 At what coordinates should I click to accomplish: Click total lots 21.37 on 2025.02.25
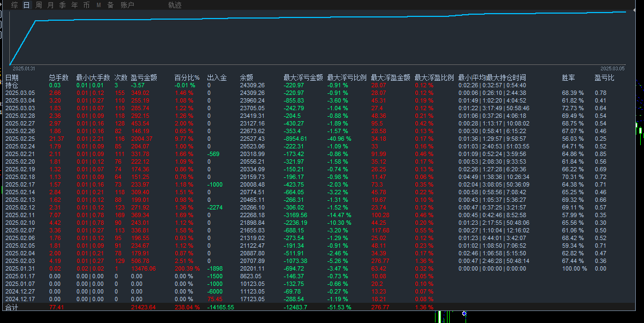click(56, 139)
